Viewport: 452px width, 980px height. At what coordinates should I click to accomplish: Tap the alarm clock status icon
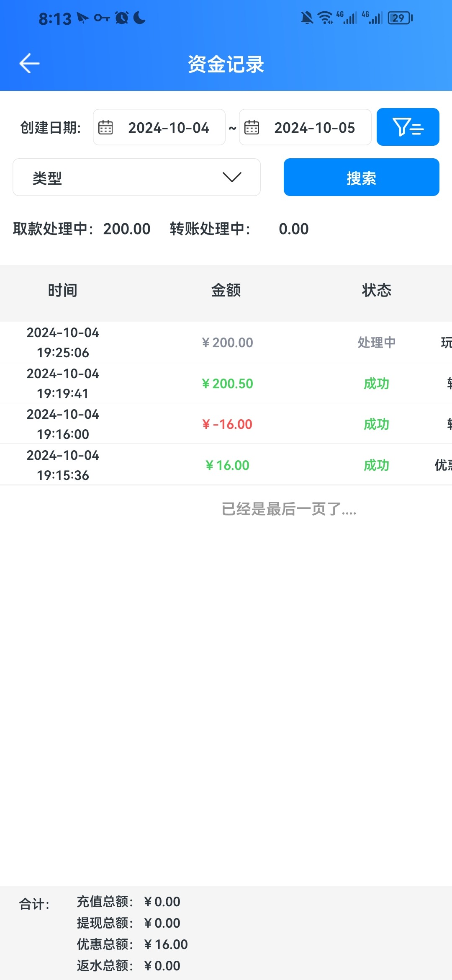pyautogui.click(x=122, y=18)
